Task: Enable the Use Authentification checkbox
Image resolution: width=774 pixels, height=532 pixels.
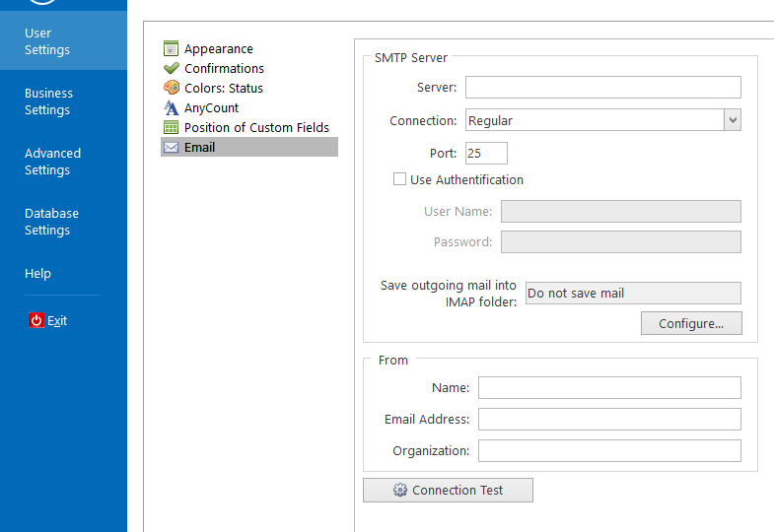Action: [399, 179]
